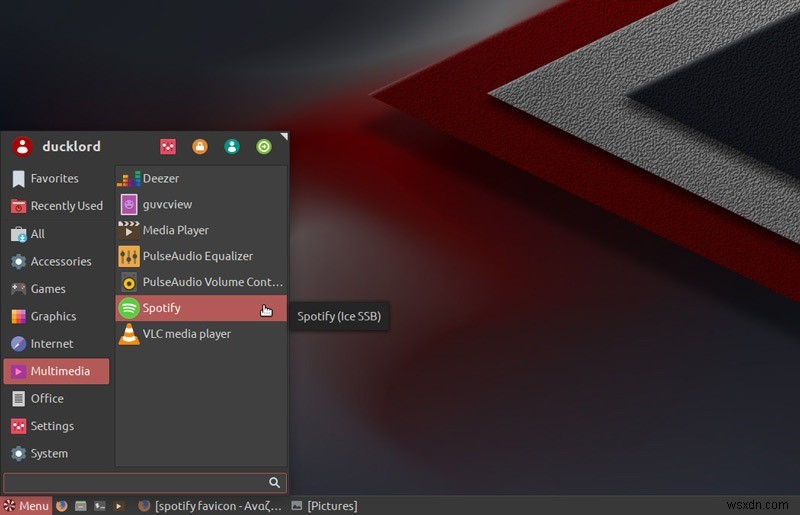Open file manager taskbar launcher

81,506
